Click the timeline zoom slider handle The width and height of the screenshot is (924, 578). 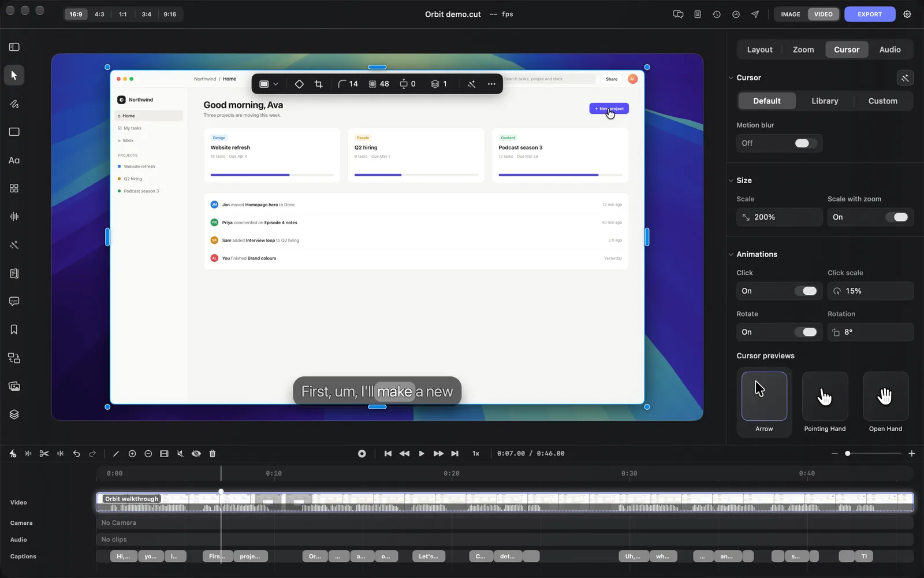tap(847, 454)
